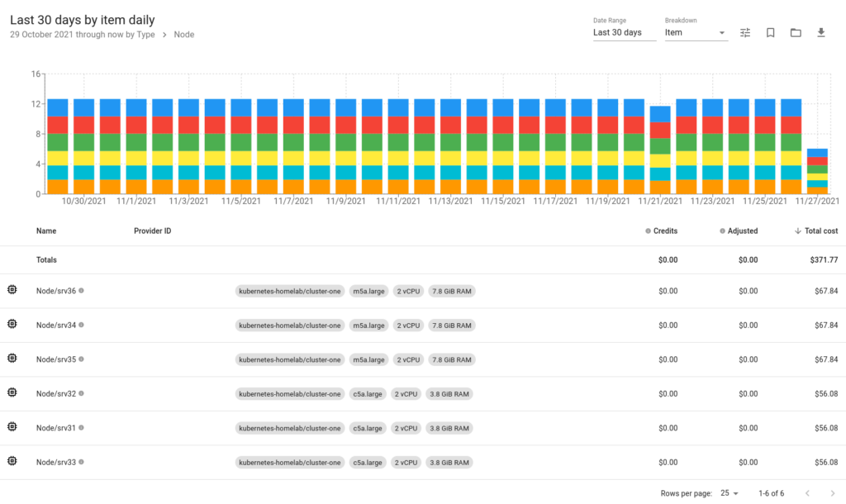This screenshot has width=846, height=504.
Task: Select Node in the breadcrumb navigation
Action: coord(183,35)
